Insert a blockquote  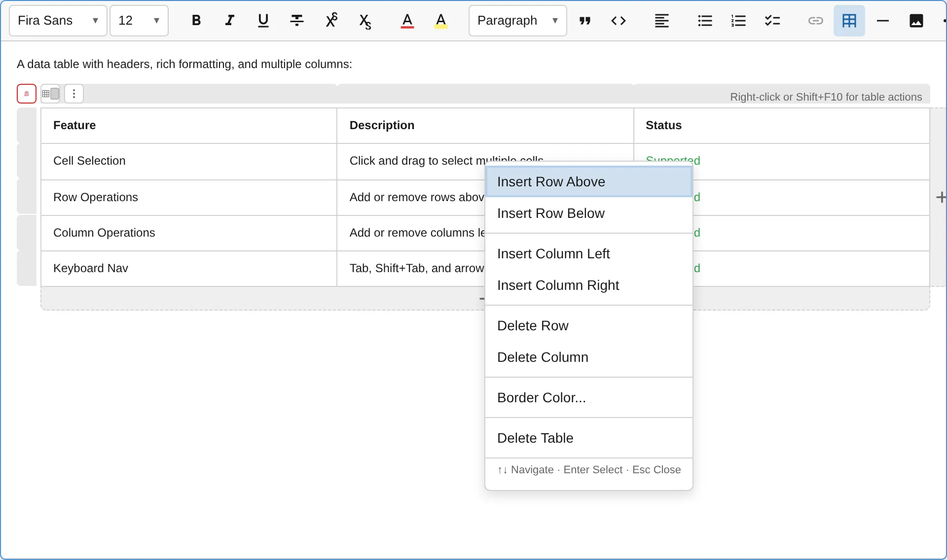585,21
